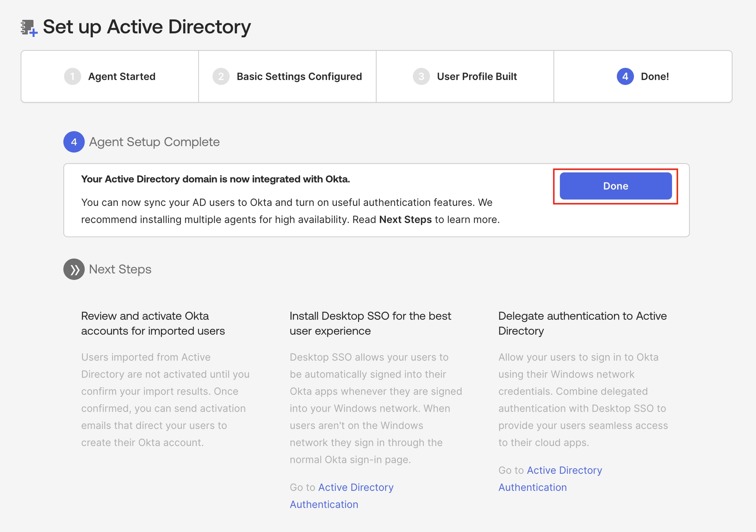Click the directory-plus icon beside the page title

(29, 28)
